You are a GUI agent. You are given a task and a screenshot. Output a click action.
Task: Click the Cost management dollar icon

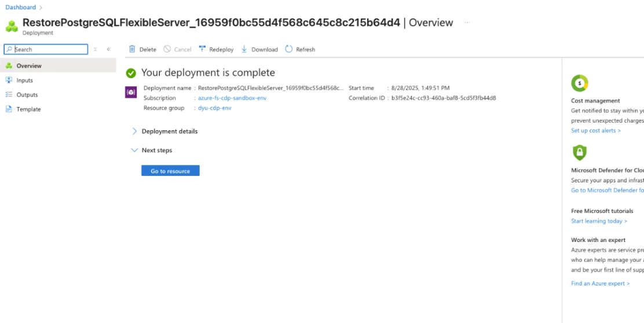[580, 83]
